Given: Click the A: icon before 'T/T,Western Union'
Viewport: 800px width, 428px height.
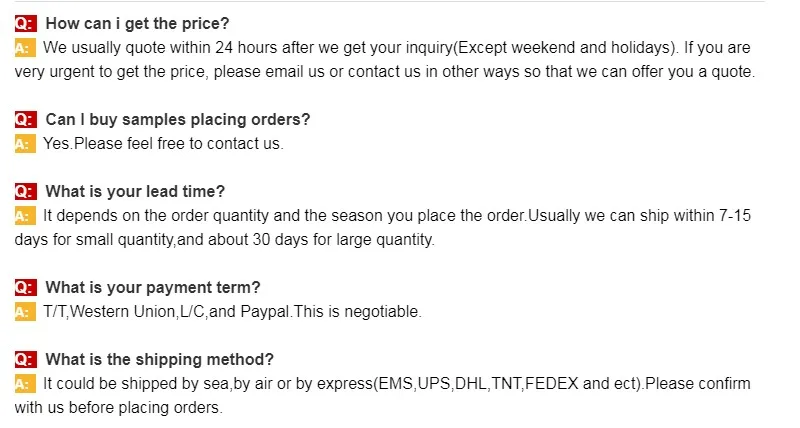Looking at the screenshot, I should pyautogui.click(x=25, y=311).
